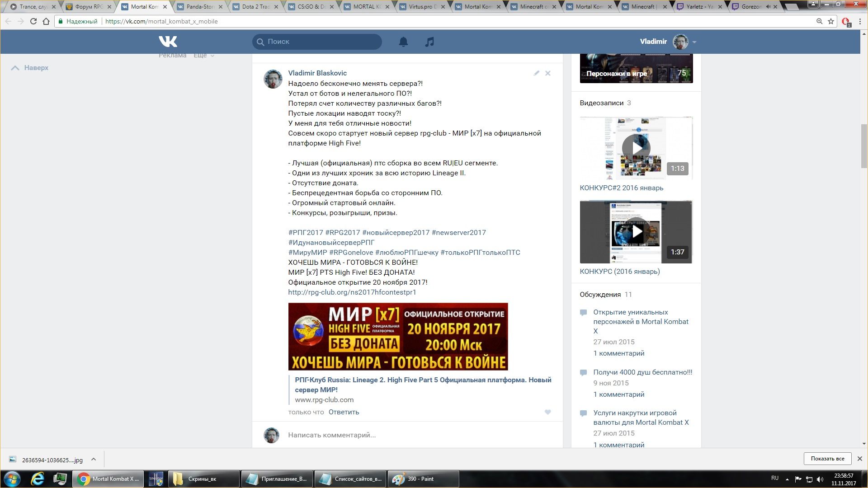868x488 pixels.
Task: Reload the page with the refresh icon
Action: 33,21
